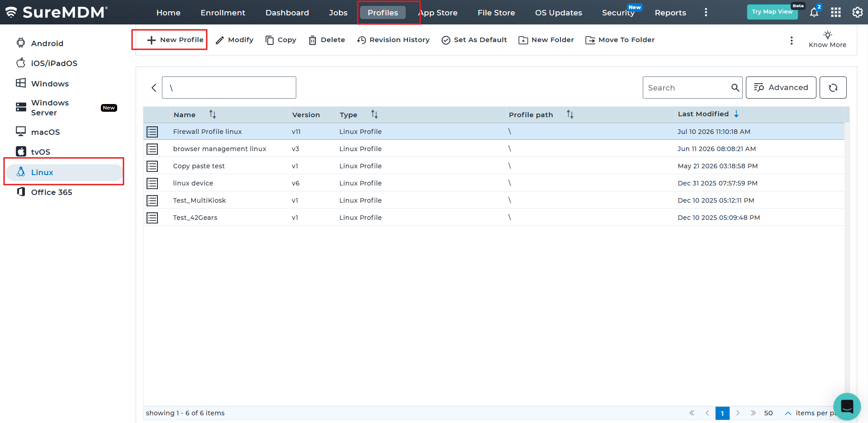Open the settings gear icon
Image resolution: width=868 pixels, height=423 pixels.
[x=858, y=12]
